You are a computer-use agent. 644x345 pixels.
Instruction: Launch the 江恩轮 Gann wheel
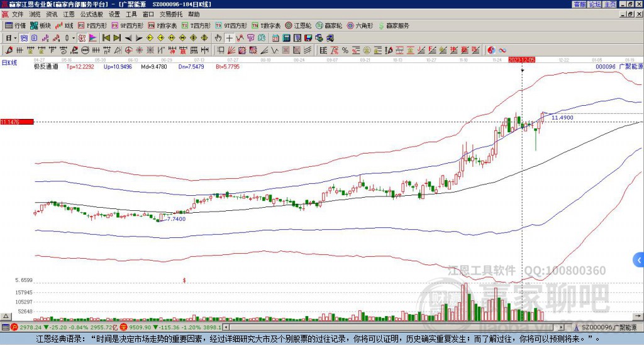tap(298, 25)
